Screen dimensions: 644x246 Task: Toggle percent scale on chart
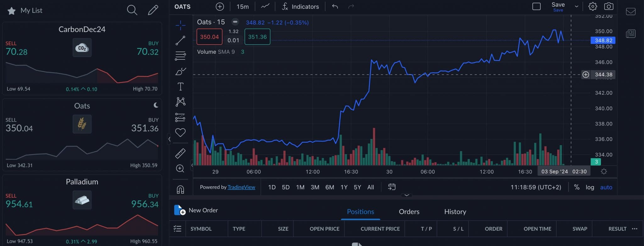(577, 187)
